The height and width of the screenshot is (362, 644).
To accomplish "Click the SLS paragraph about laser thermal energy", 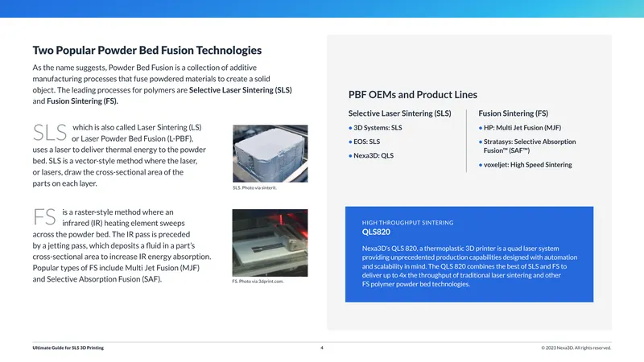I will (x=119, y=155).
